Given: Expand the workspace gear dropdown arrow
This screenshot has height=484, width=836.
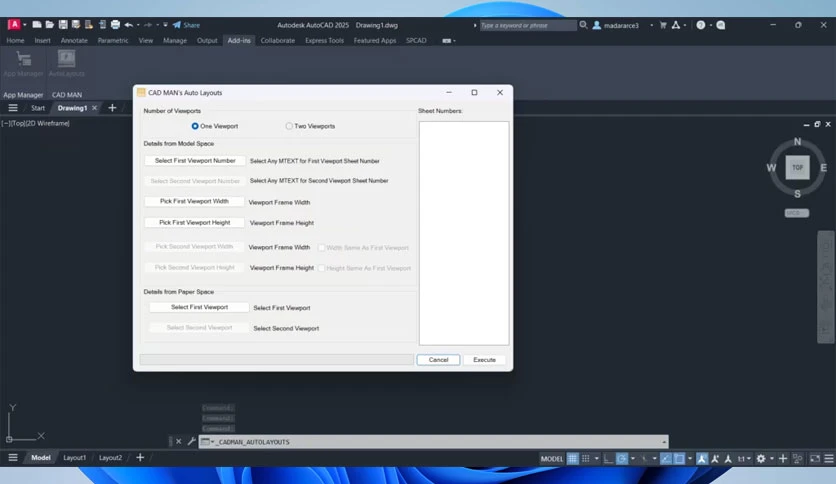Looking at the screenshot, I should pyautogui.click(x=771, y=458).
